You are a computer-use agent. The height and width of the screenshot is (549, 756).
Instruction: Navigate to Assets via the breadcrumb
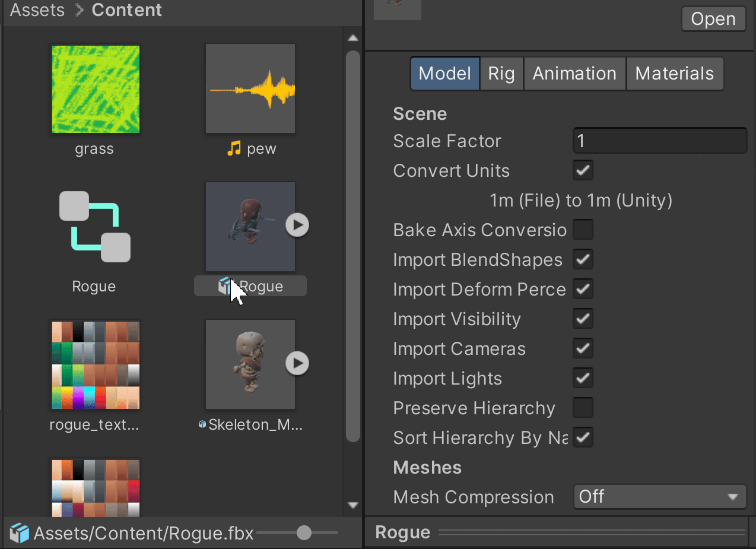click(37, 10)
